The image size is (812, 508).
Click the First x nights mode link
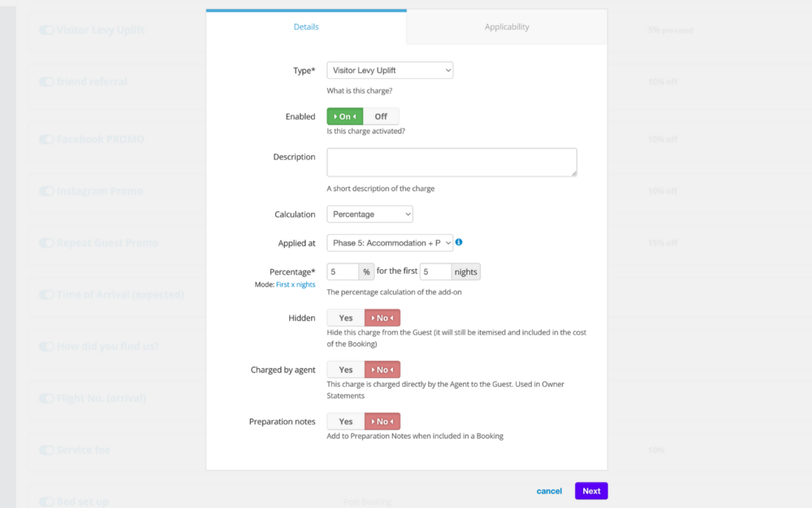[296, 284]
